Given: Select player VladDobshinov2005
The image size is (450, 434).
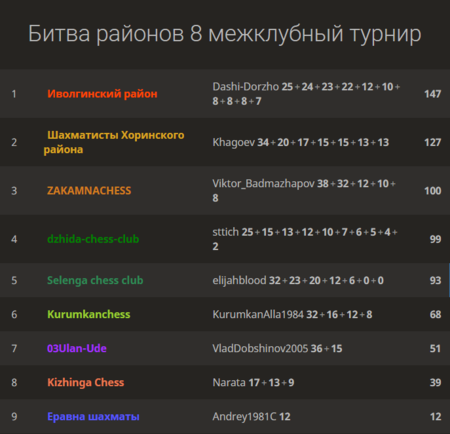Looking at the screenshot, I should coord(260,348).
